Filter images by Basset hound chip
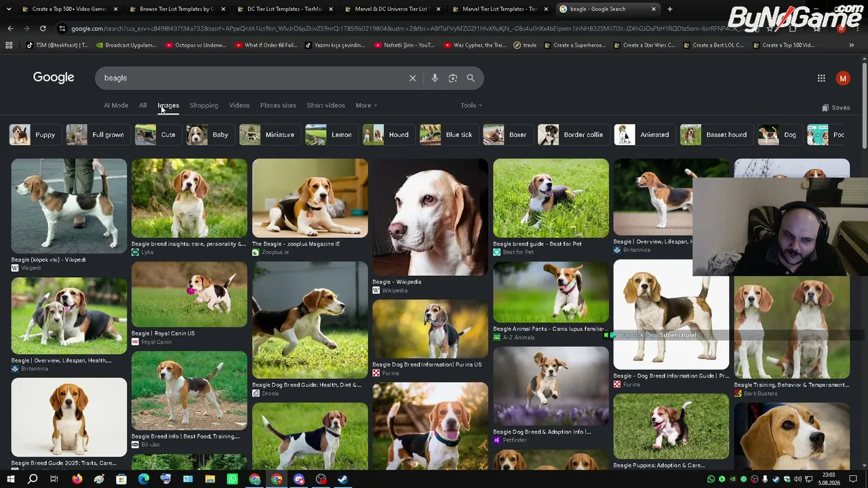This screenshot has height=488, width=868. click(x=715, y=135)
